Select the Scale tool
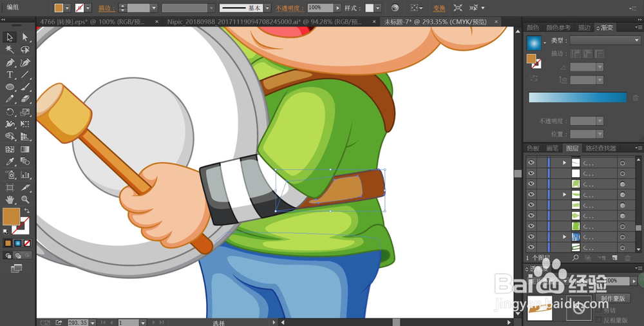The width and height of the screenshot is (644, 326). (25, 112)
